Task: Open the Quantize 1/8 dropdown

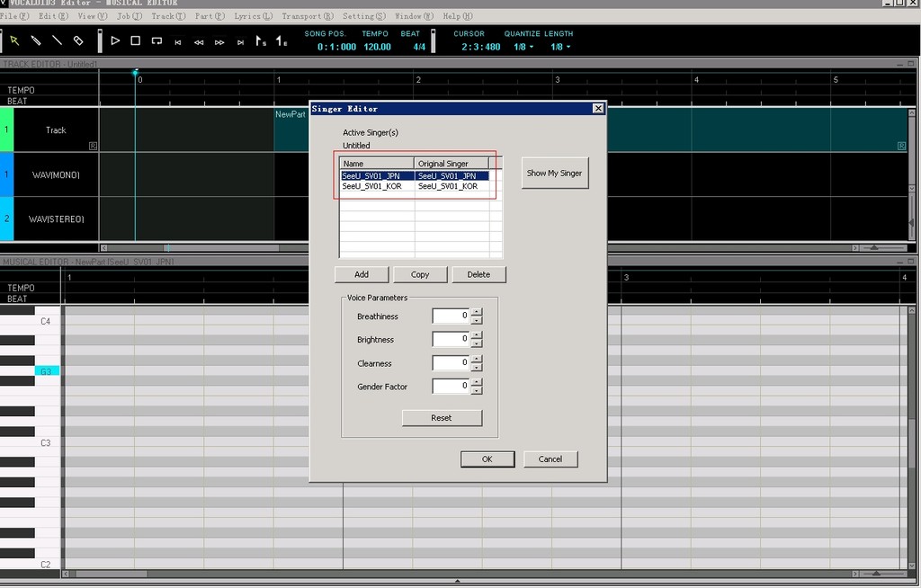Action: coord(523,47)
